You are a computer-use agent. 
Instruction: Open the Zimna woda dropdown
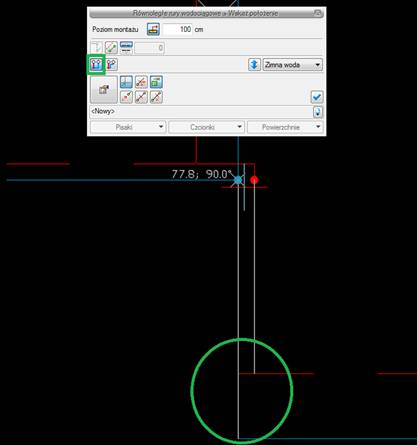[293, 65]
